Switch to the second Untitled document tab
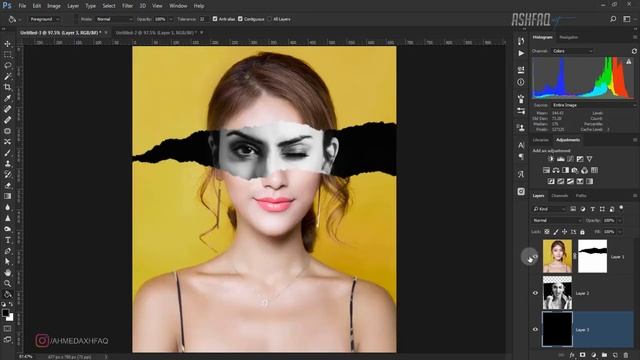The height and width of the screenshot is (360, 640). coord(156,32)
